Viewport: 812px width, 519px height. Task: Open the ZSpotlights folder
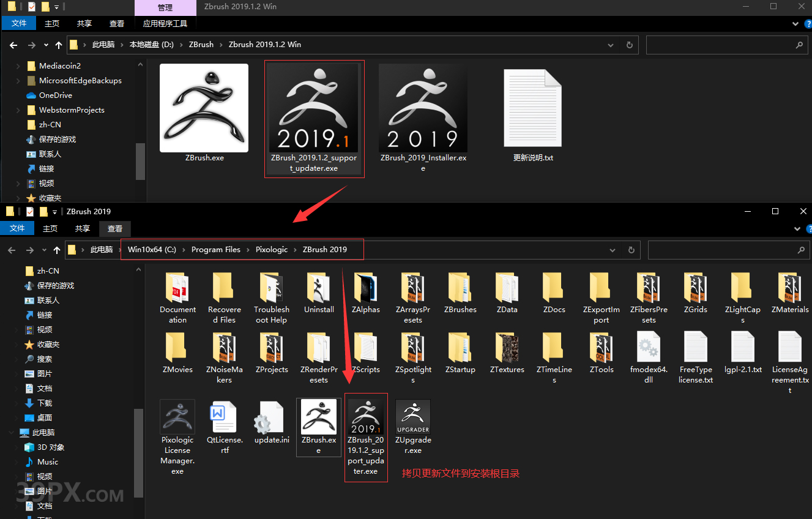coord(412,357)
